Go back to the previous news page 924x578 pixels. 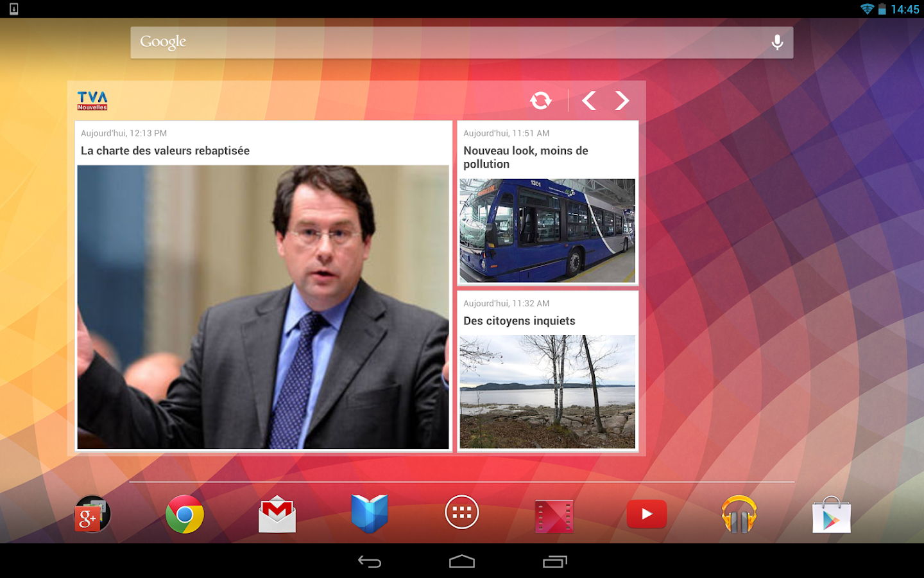click(588, 100)
